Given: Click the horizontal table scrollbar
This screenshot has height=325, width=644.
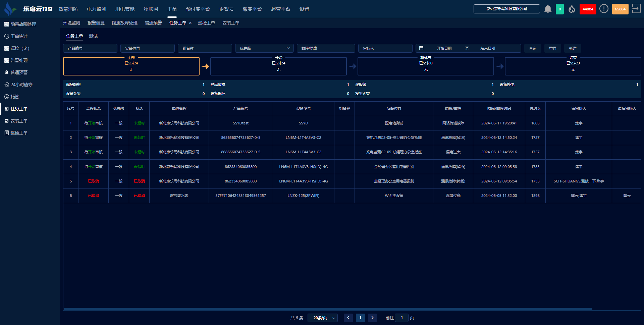Looking at the screenshot, I should [x=328, y=309].
